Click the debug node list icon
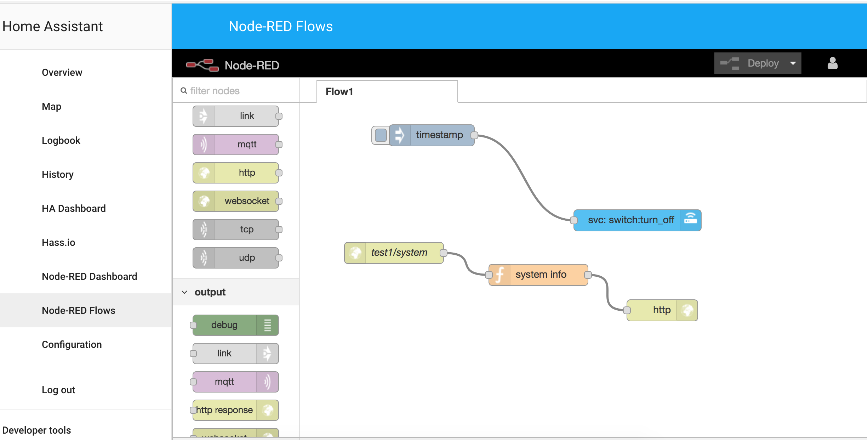The height and width of the screenshot is (440, 868). coord(268,325)
